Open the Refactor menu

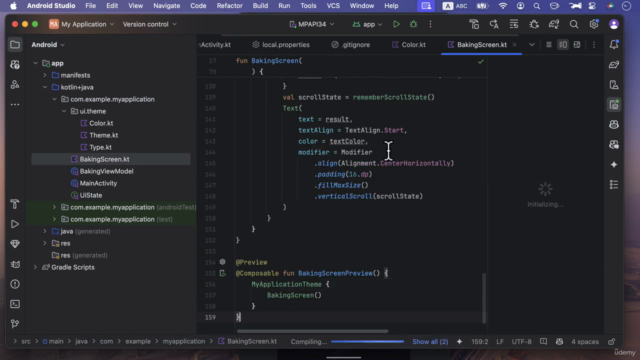[229, 6]
